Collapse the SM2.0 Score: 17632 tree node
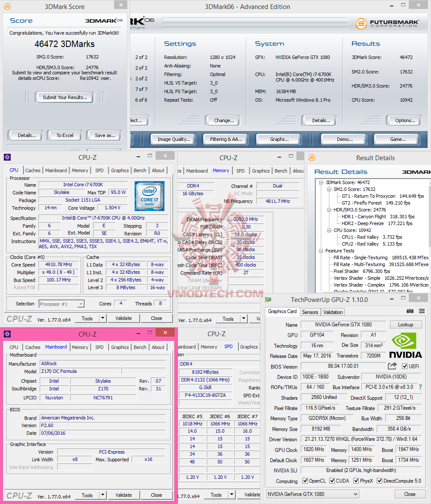Viewport: 431px width, 504px height. tap(329, 189)
